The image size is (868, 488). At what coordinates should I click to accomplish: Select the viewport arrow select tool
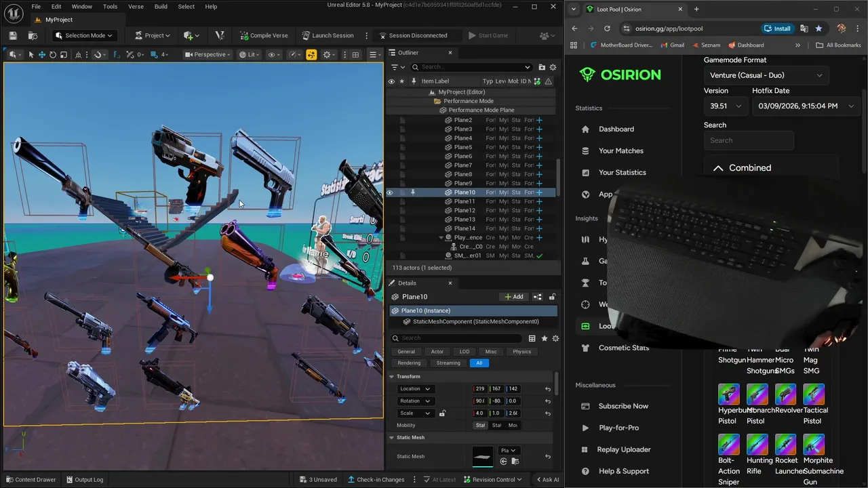tap(31, 54)
